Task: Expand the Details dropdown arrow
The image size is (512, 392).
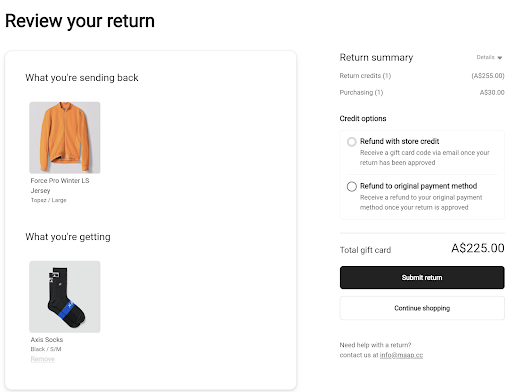Action: tap(500, 58)
